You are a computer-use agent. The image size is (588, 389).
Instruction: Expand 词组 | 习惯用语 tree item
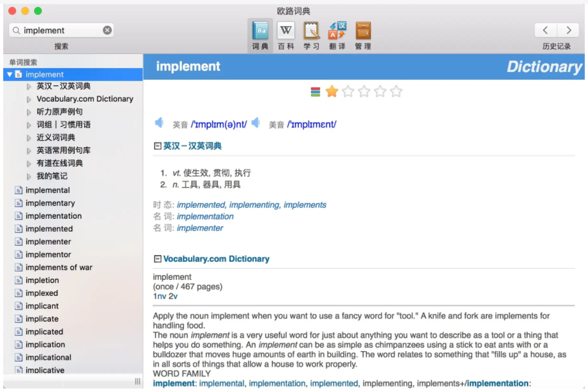(29, 125)
